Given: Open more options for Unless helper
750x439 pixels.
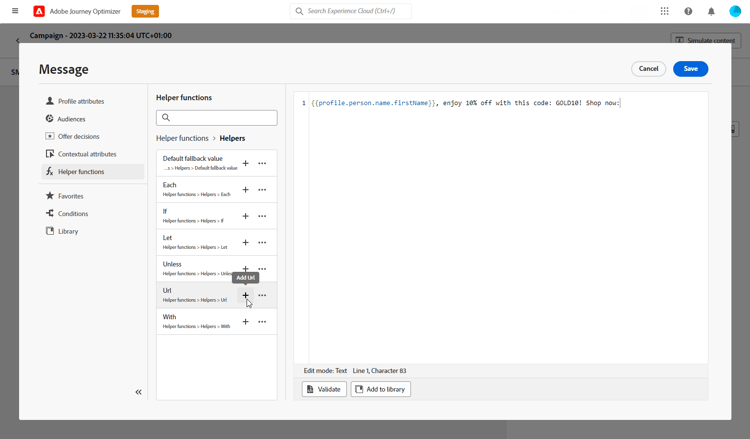Looking at the screenshot, I should [x=262, y=269].
